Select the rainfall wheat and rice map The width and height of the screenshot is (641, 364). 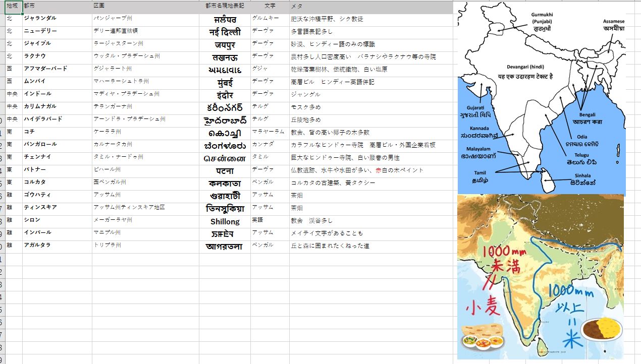tap(541, 276)
